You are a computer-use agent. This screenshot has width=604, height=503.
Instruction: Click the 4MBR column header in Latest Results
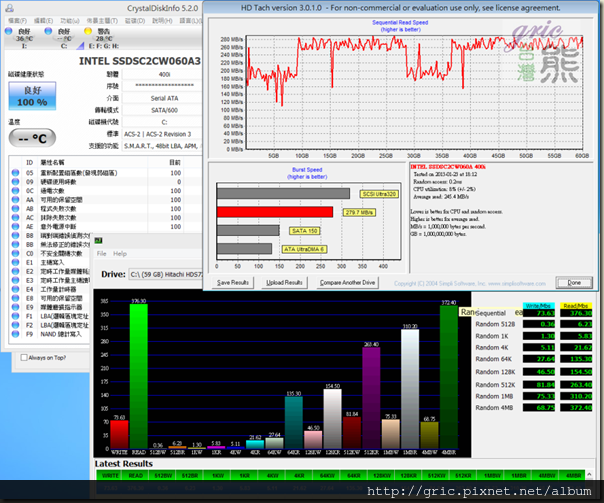pos(574,476)
